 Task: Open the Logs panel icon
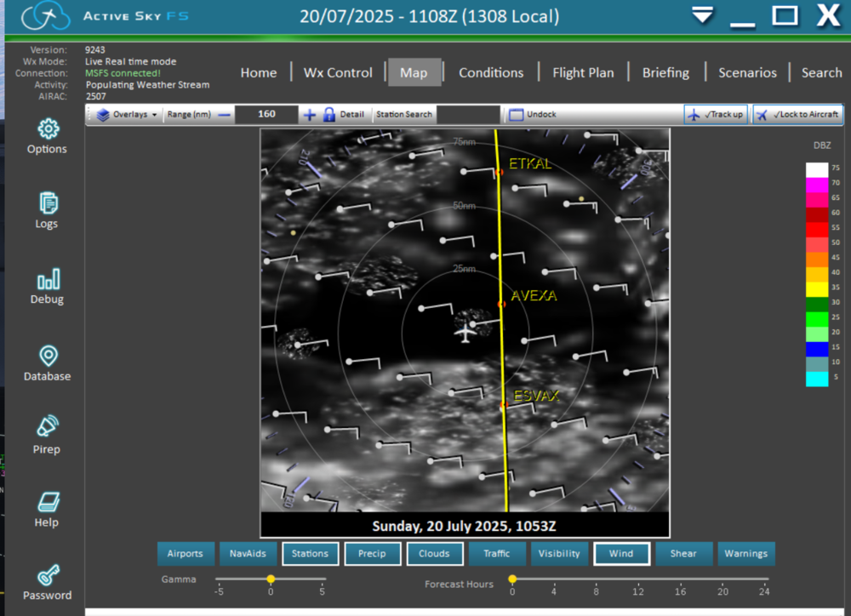coord(48,203)
